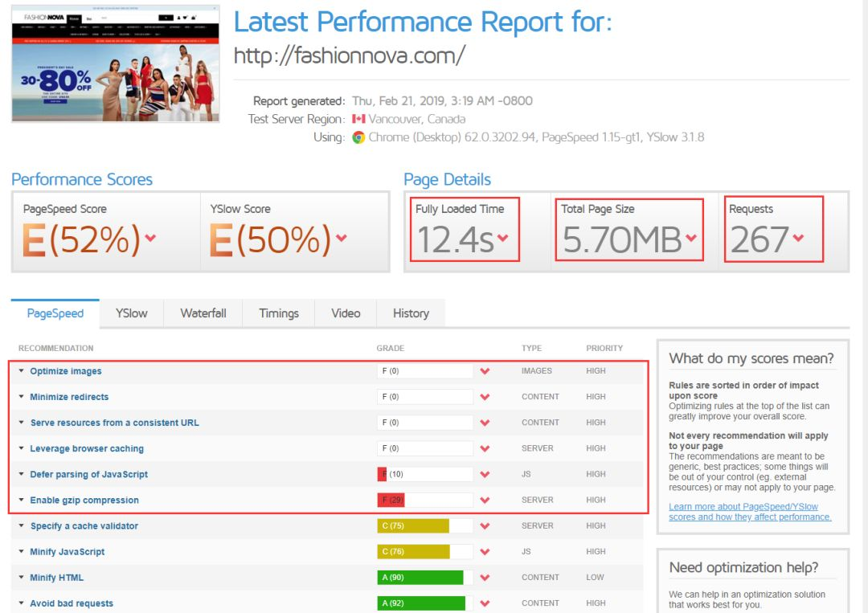
Task: Expand the Leverage browser caching recommendation
Action: 87,448
